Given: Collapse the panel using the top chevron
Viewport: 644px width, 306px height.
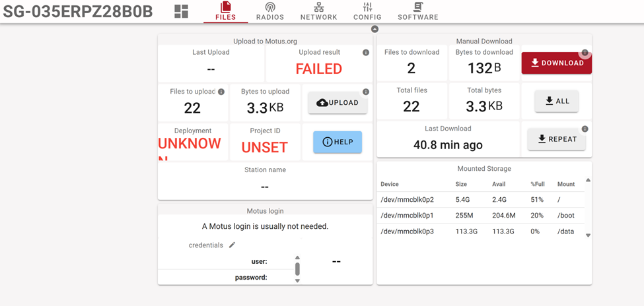Looking at the screenshot, I should [375, 29].
